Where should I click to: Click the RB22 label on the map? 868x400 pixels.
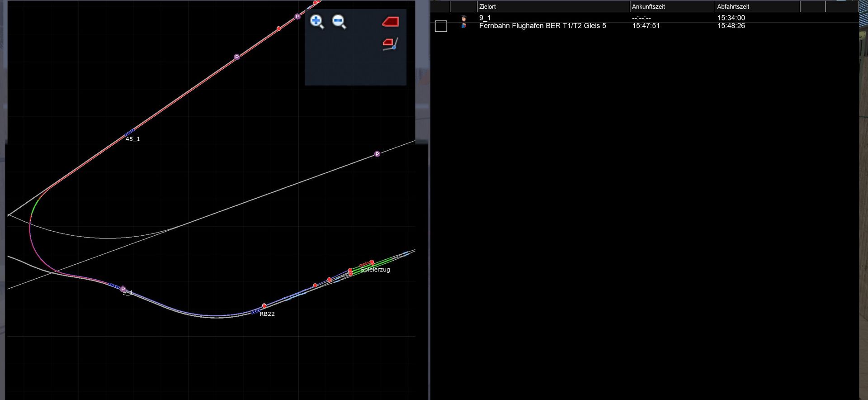tap(267, 314)
